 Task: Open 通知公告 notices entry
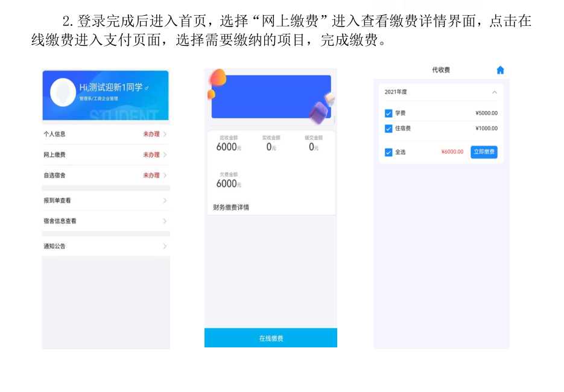click(x=106, y=246)
